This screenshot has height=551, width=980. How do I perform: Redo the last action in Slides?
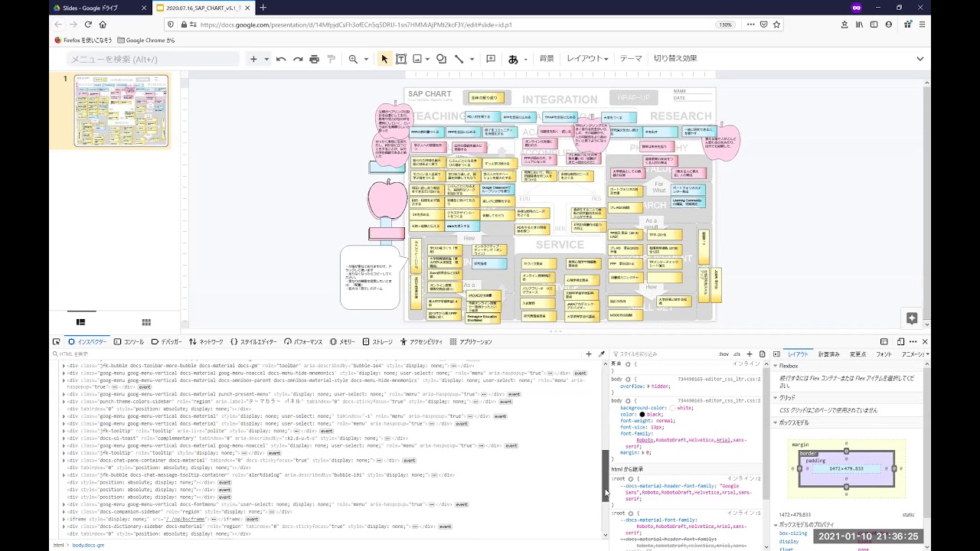[x=298, y=59]
